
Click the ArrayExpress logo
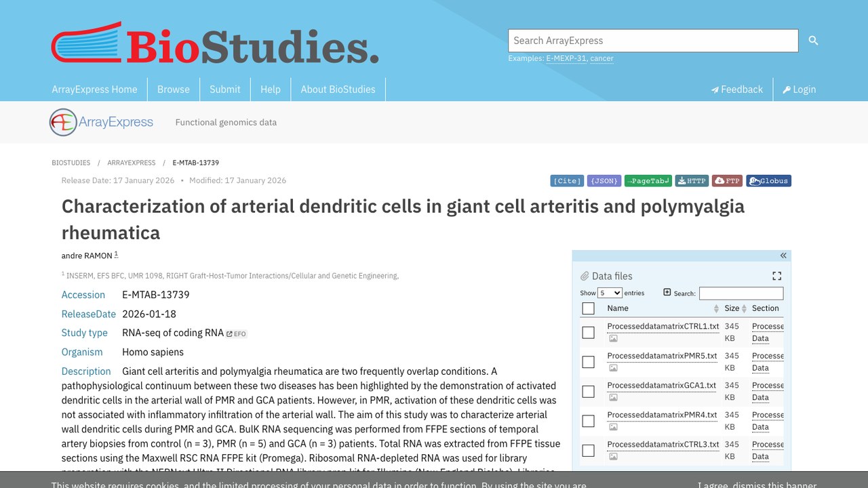101,122
